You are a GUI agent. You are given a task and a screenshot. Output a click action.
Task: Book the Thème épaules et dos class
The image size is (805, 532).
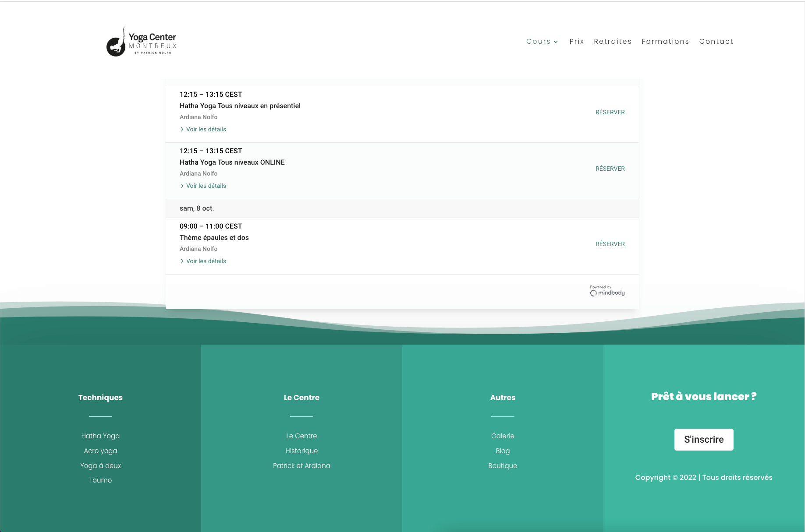point(610,244)
